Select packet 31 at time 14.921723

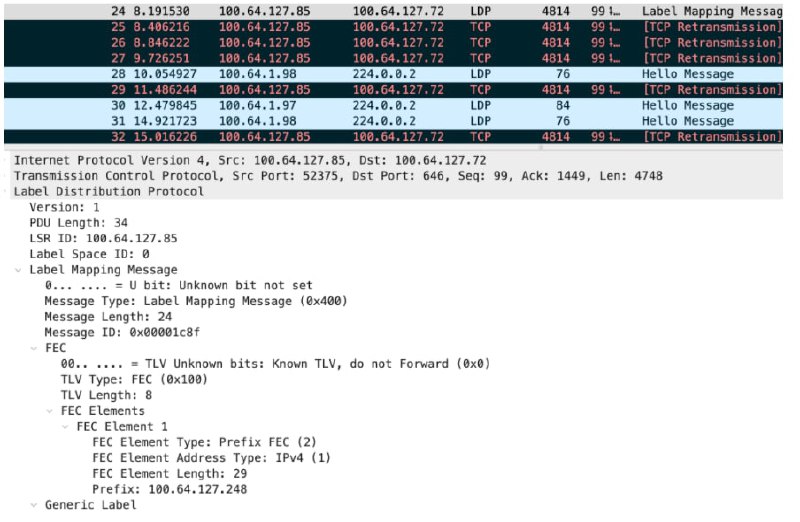393,121
